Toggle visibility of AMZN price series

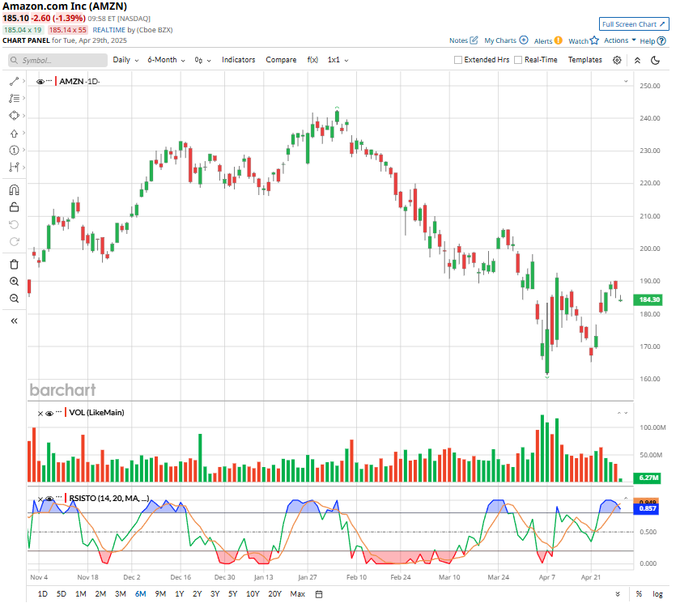(40, 82)
